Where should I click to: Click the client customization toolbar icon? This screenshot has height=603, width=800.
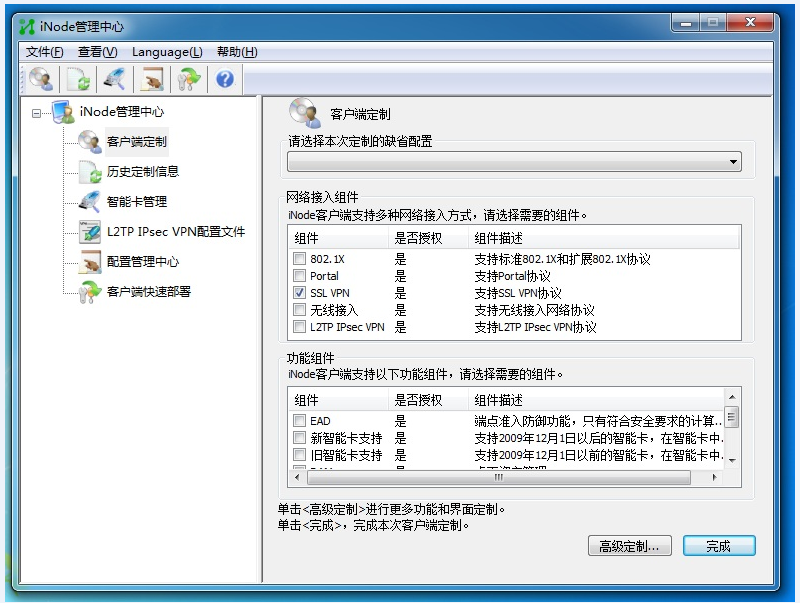pyautogui.click(x=41, y=80)
